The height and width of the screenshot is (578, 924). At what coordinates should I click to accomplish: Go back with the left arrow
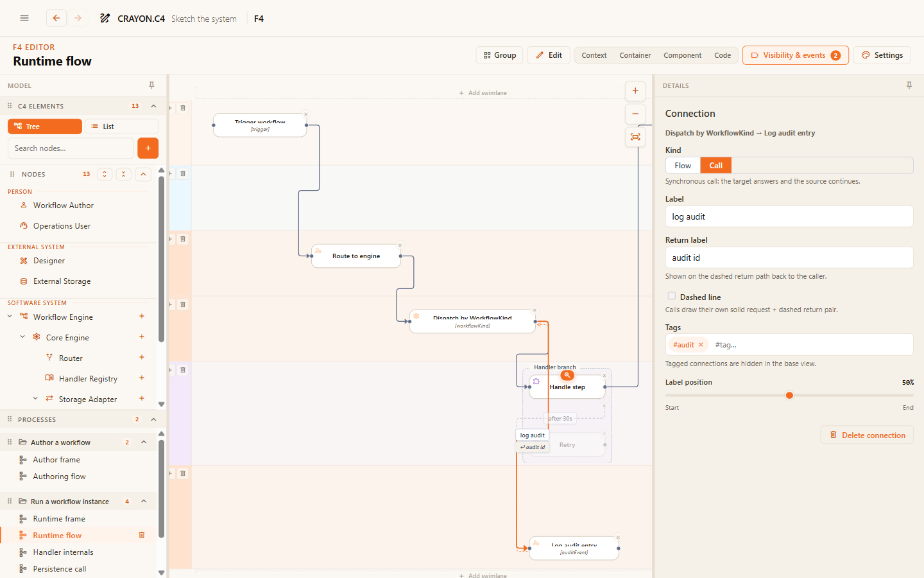coord(56,18)
